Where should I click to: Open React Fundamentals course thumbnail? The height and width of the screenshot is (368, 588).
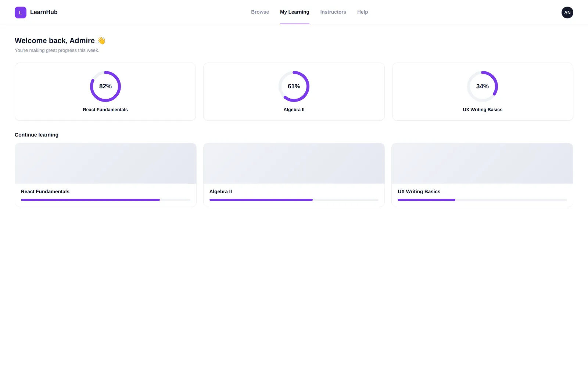105,163
